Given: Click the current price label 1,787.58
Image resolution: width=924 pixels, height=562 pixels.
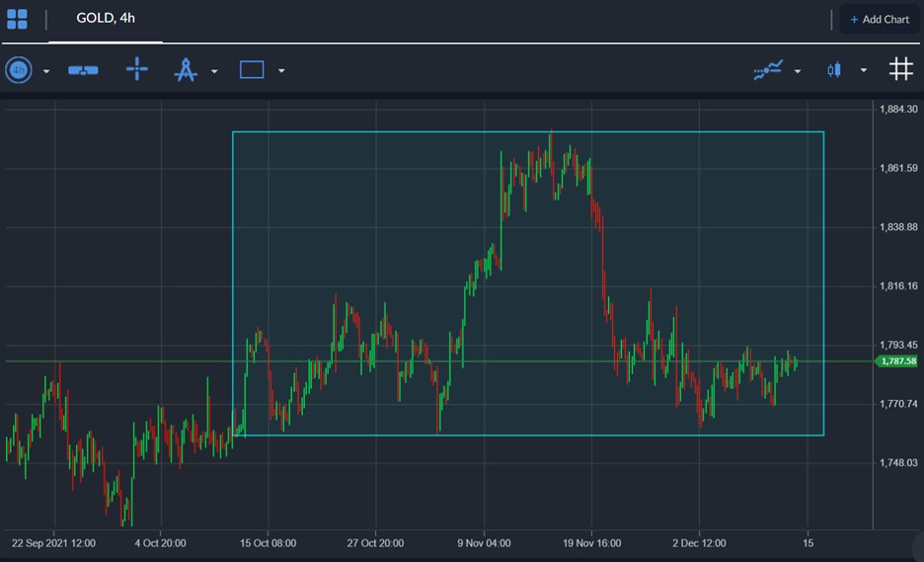Looking at the screenshot, I should (896, 361).
